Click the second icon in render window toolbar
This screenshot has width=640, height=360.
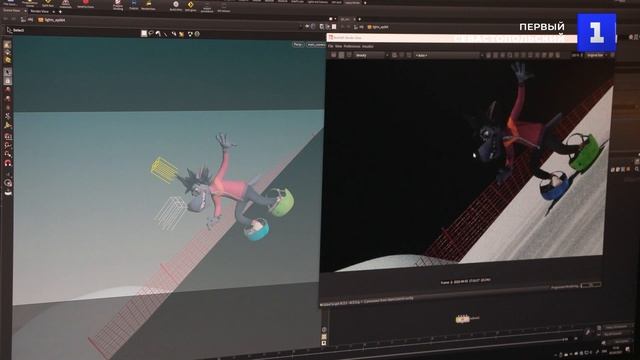[x=341, y=55]
